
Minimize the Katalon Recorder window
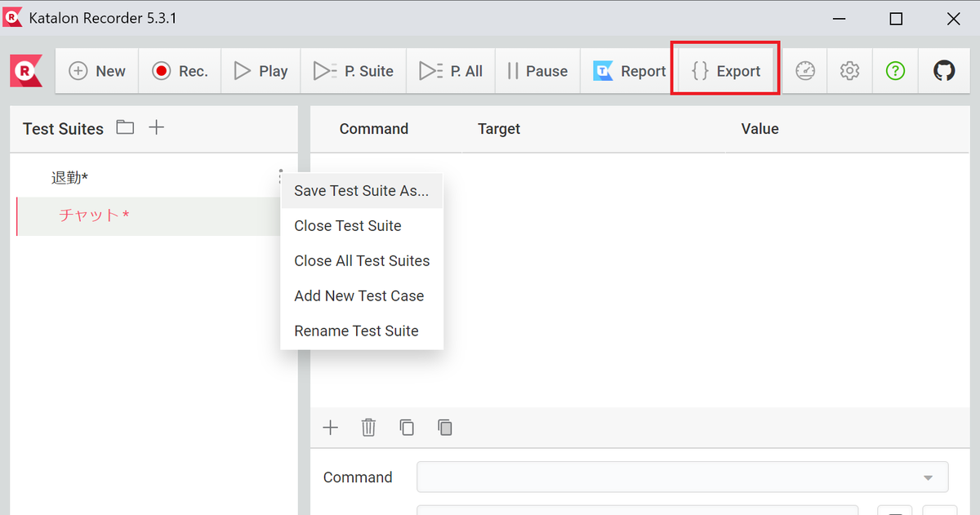(x=840, y=18)
